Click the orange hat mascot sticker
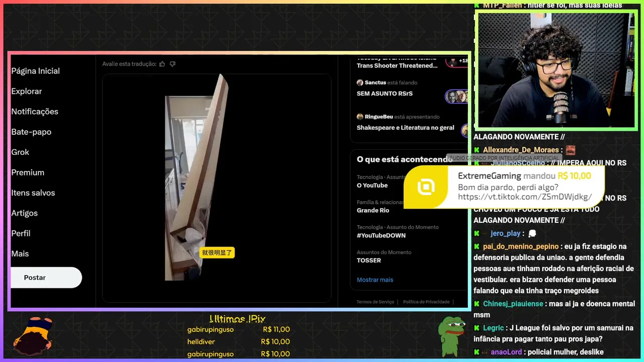Screen dimensions: 644x362 coord(33,335)
